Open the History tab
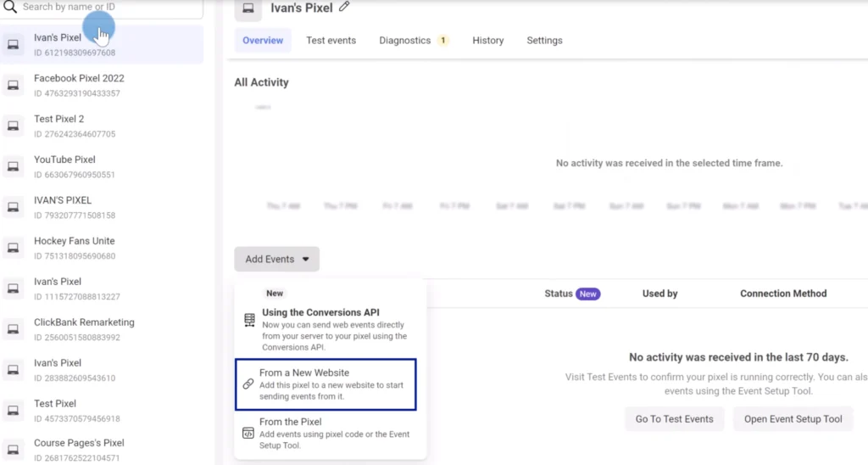This screenshot has width=868, height=465. coord(487,41)
